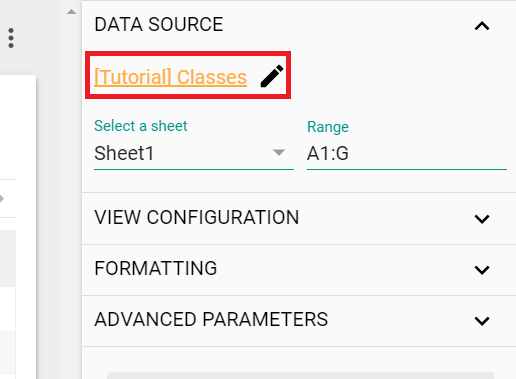The height and width of the screenshot is (379, 516).
Task: Click the VIEW CONFIGURATION section title
Action: 197,218
